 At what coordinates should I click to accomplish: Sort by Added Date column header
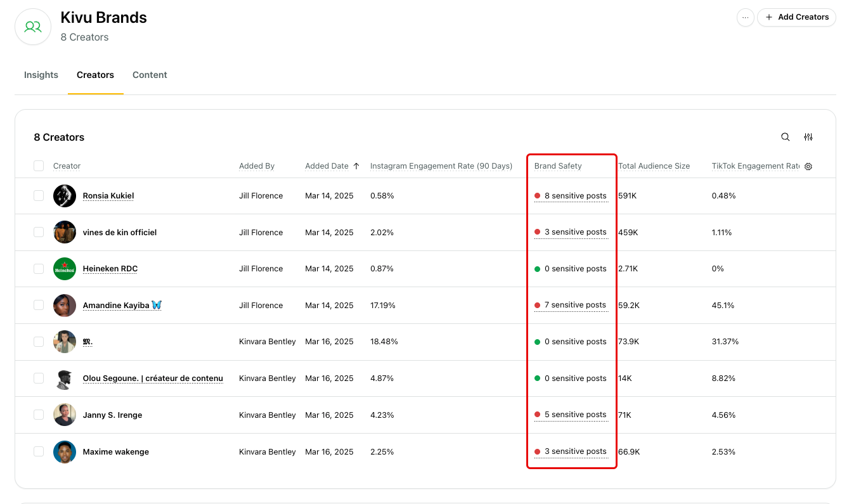(327, 166)
